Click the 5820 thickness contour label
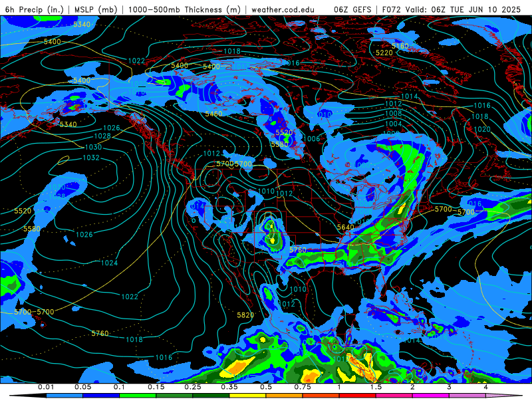The height and width of the screenshot is (399, 532). 245,315
